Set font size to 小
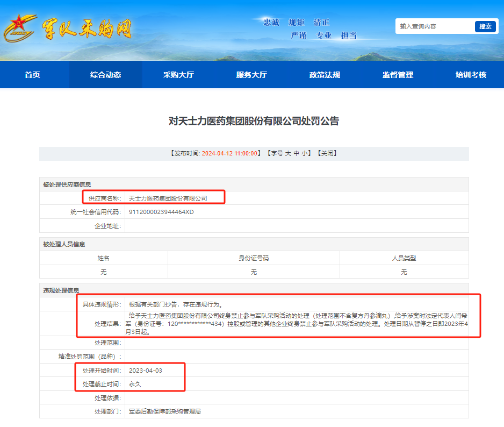504x427 pixels. point(305,153)
